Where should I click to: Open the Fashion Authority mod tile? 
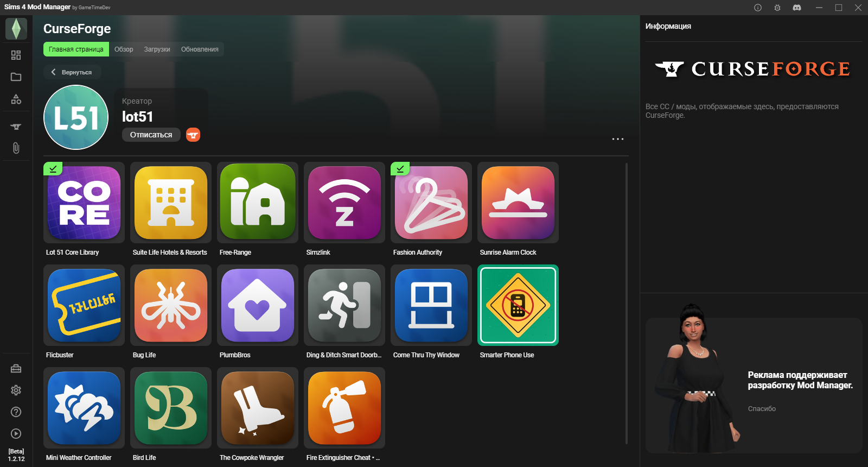click(431, 203)
